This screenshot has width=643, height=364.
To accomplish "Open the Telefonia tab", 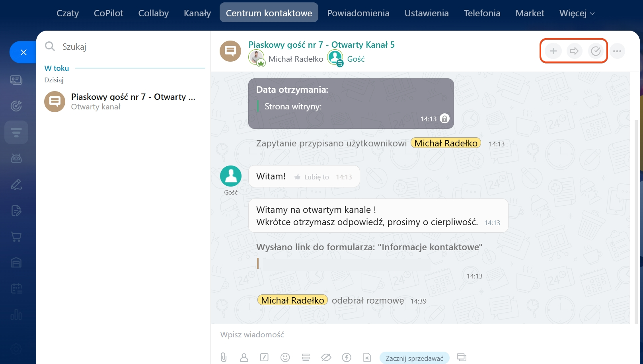I will pos(482,13).
